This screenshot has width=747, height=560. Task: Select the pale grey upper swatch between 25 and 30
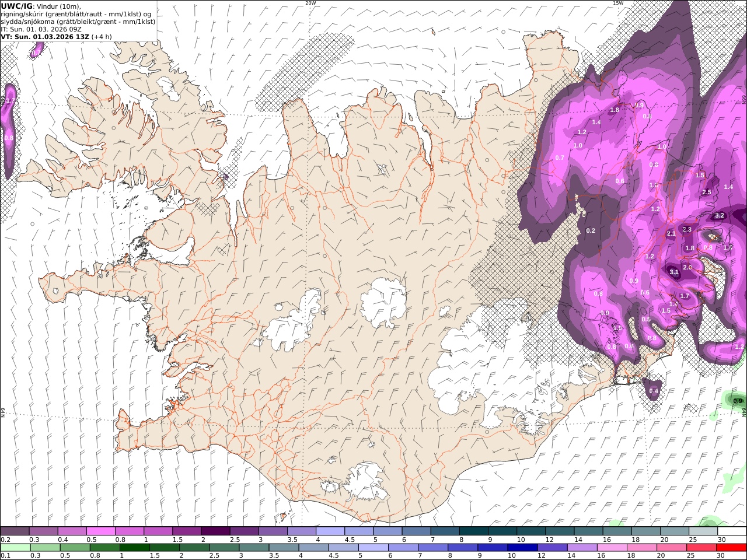pyautogui.click(x=703, y=531)
